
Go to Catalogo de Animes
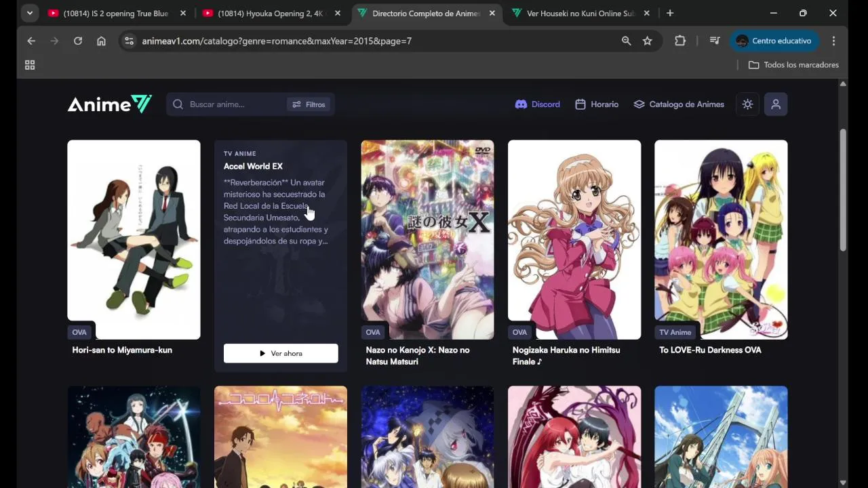coord(679,104)
